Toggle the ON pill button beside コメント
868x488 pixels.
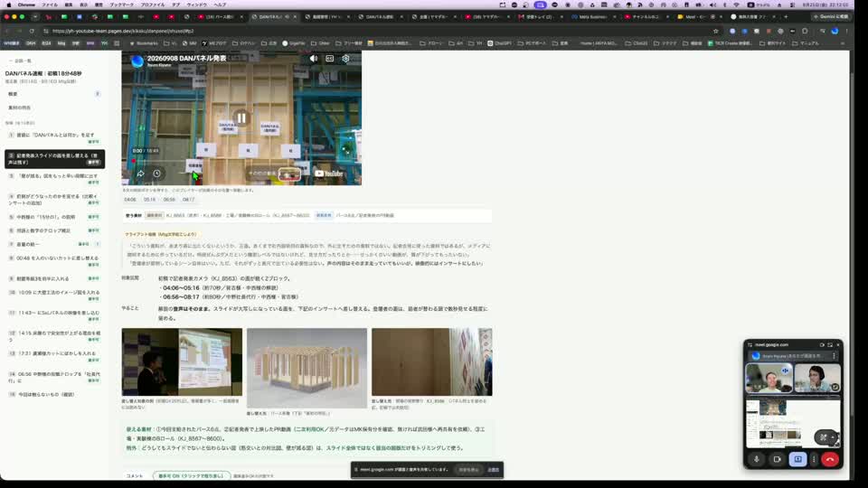(191, 476)
